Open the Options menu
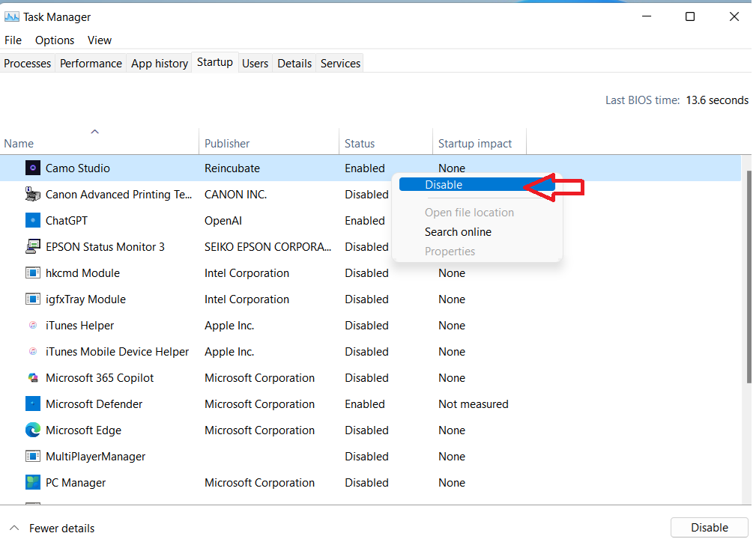Viewport: 756px width, 542px height. tap(55, 40)
